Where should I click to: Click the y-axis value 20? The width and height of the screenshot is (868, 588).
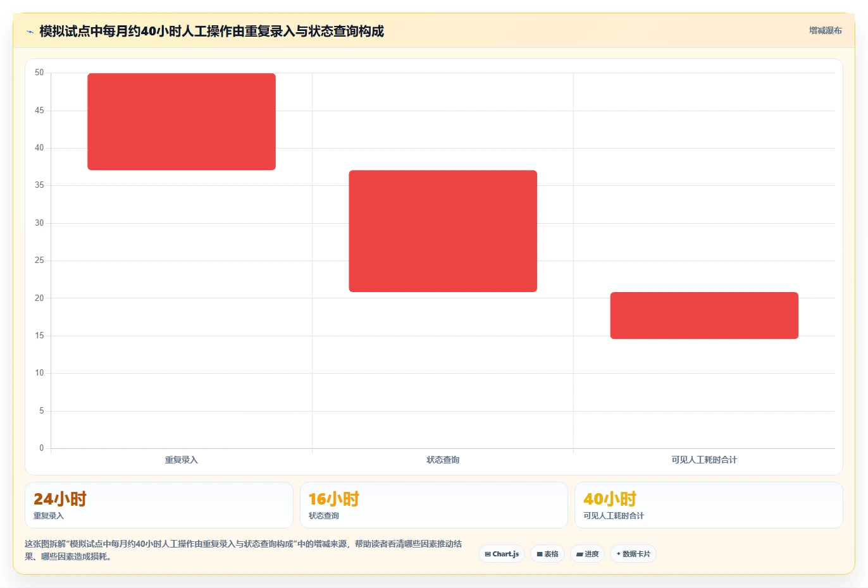pyautogui.click(x=39, y=298)
